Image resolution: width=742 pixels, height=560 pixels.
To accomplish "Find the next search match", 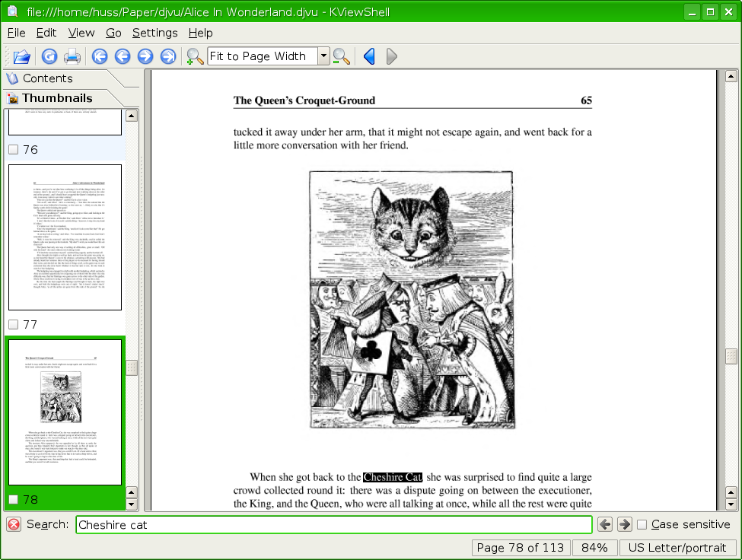I will [x=625, y=524].
